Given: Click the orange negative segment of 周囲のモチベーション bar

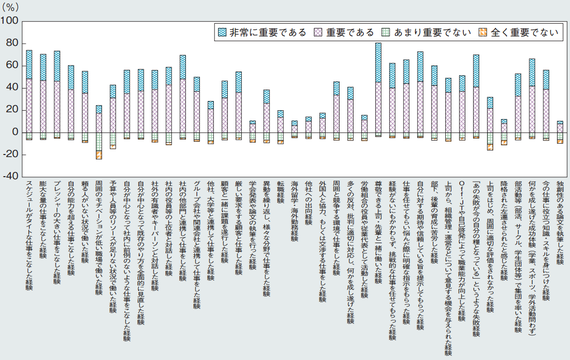Looking at the screenshot, I should (x=99, y=155).
